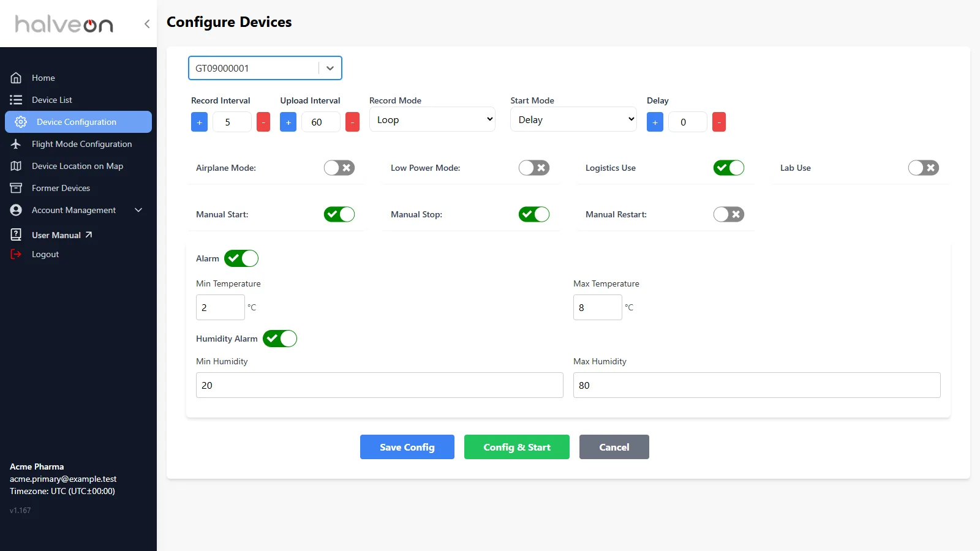Enable Airplane Mode toggle

pyautogui.click(x=339, y=168)
